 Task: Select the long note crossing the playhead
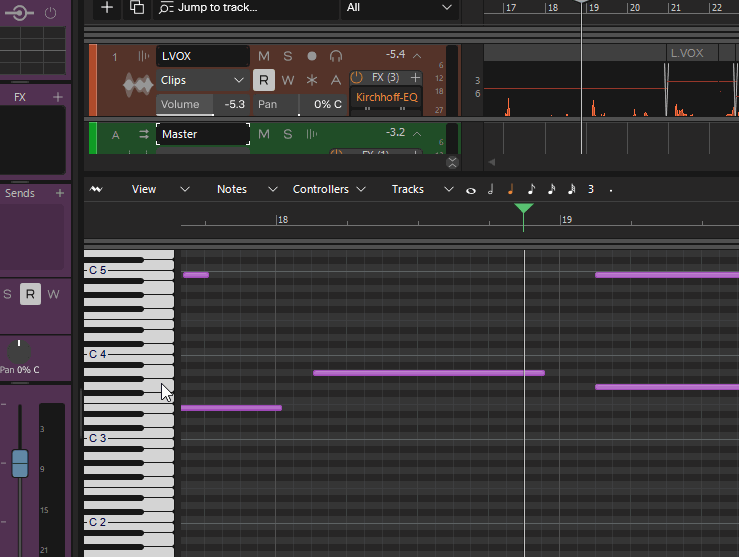point(429,373)
